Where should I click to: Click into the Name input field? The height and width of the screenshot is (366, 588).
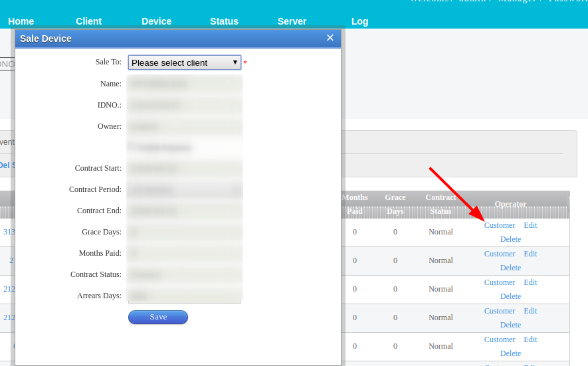pos(184,84)
